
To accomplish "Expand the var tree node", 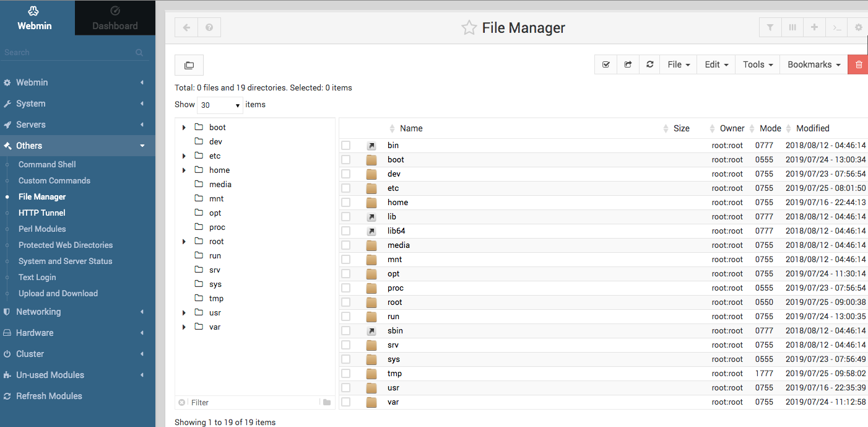I will [x=184, y=327].
